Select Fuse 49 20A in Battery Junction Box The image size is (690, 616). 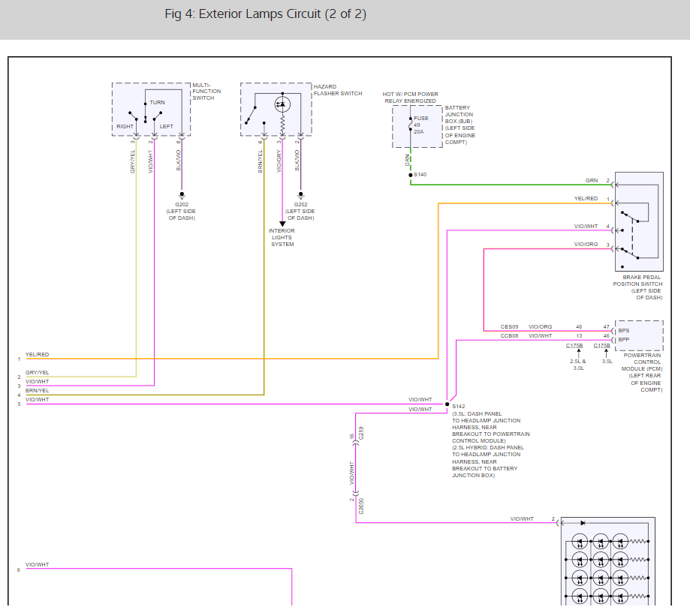411,125
